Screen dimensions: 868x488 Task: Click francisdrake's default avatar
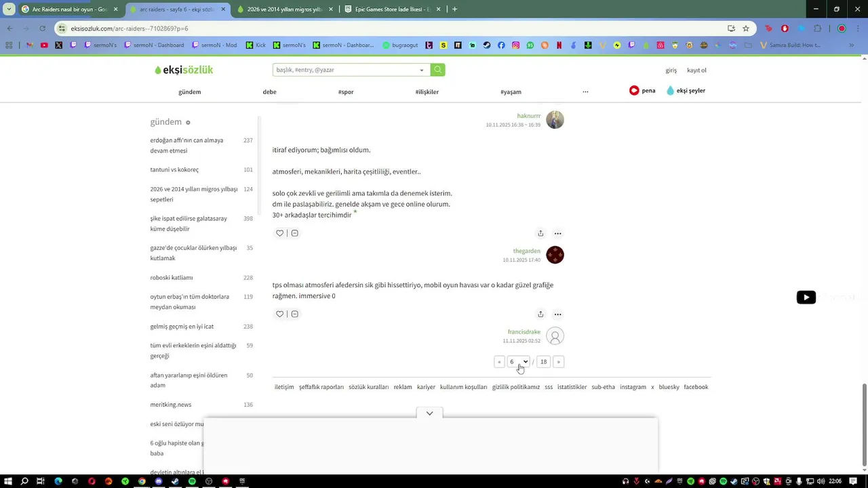555,336
